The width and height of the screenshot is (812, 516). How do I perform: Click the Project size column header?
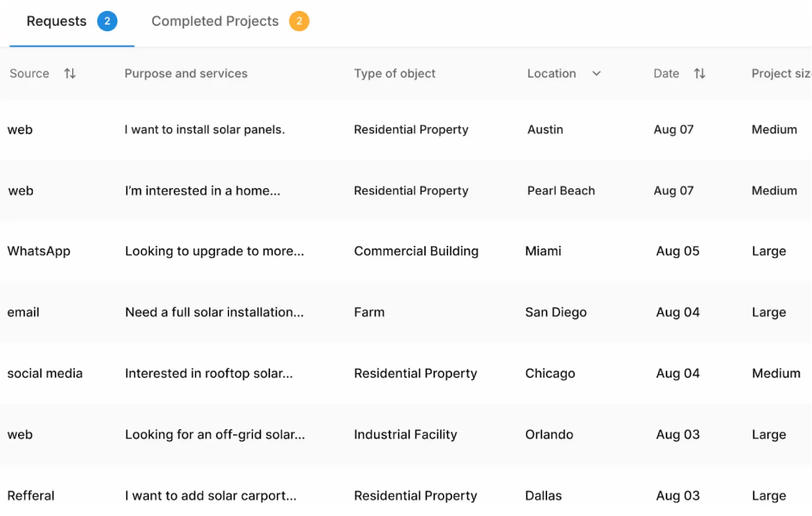click(x=781, y=74)
